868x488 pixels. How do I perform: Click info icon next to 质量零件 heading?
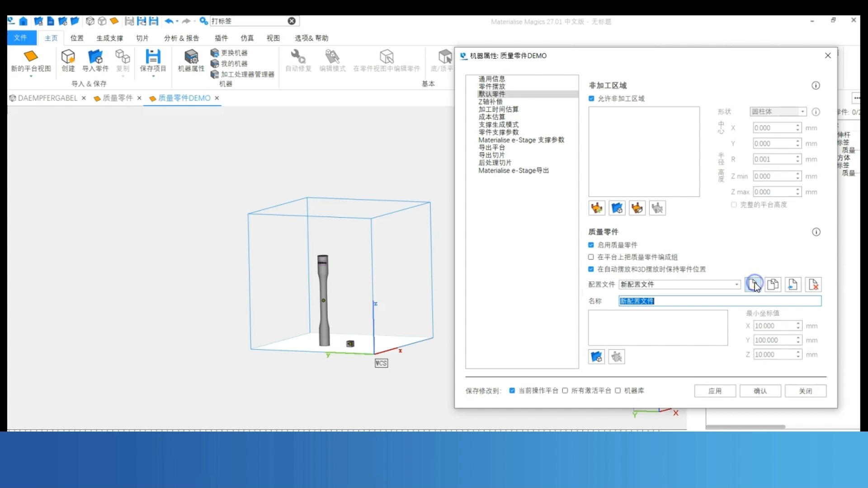816,232
